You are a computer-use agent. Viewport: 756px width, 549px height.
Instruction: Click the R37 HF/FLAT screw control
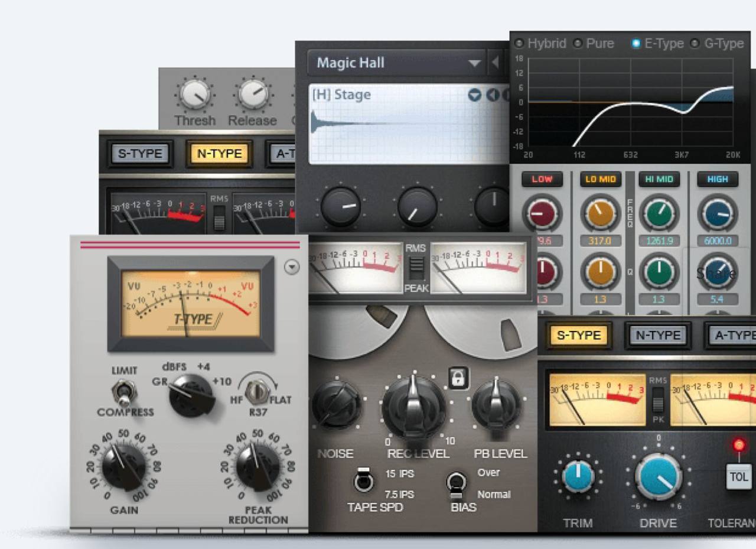click(258, 390)
